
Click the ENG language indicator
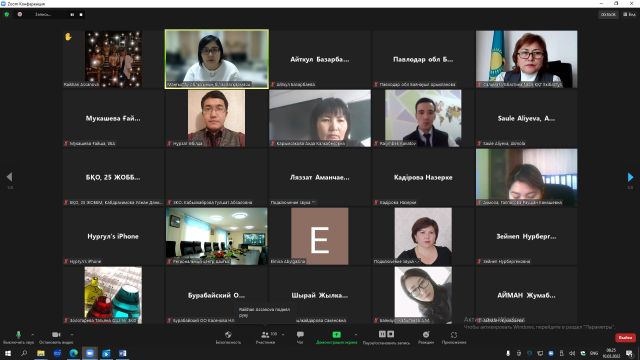coord(594,353)
